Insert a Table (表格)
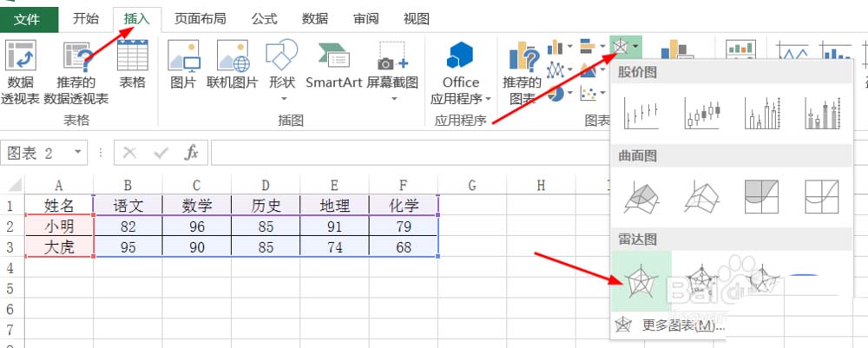Viewport: 868px width, 348px height. [133, 65]
